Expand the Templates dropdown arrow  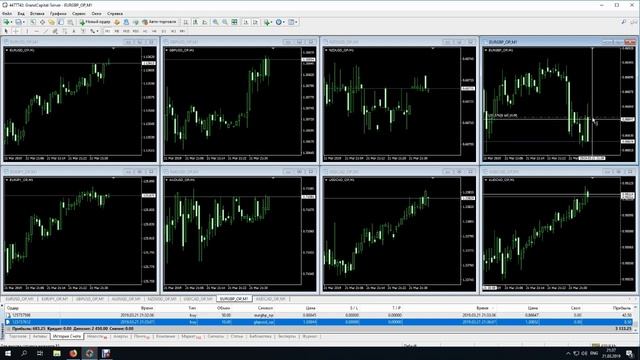[296, 22]
